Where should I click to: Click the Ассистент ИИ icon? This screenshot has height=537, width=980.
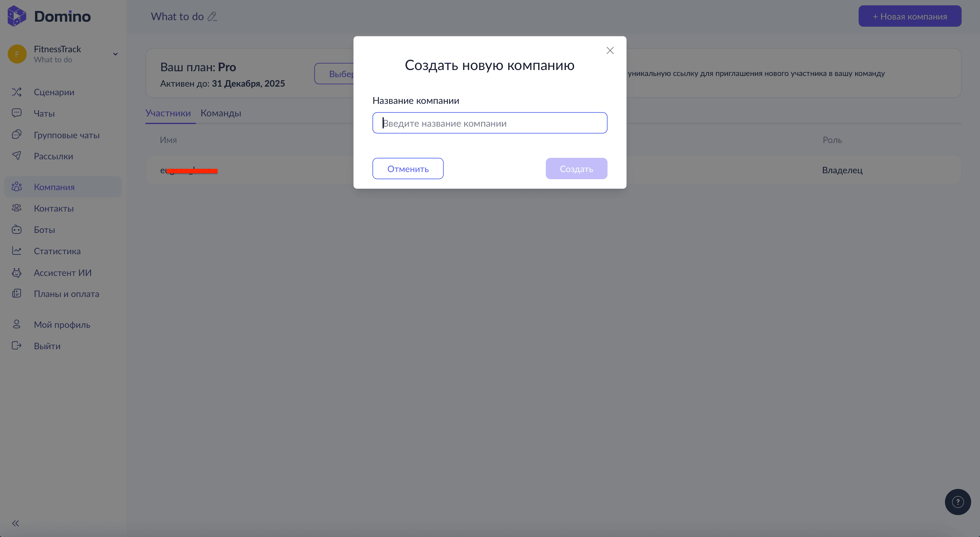point(16,272)
